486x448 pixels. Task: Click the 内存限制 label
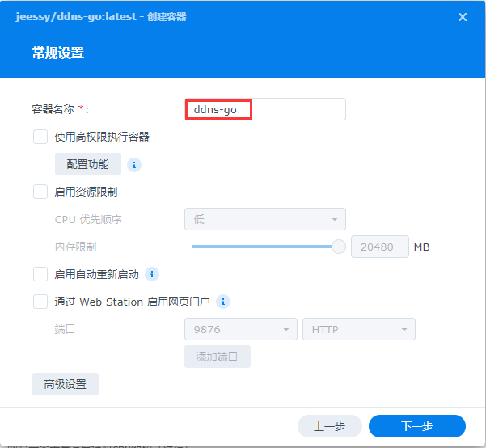(76, 247)
